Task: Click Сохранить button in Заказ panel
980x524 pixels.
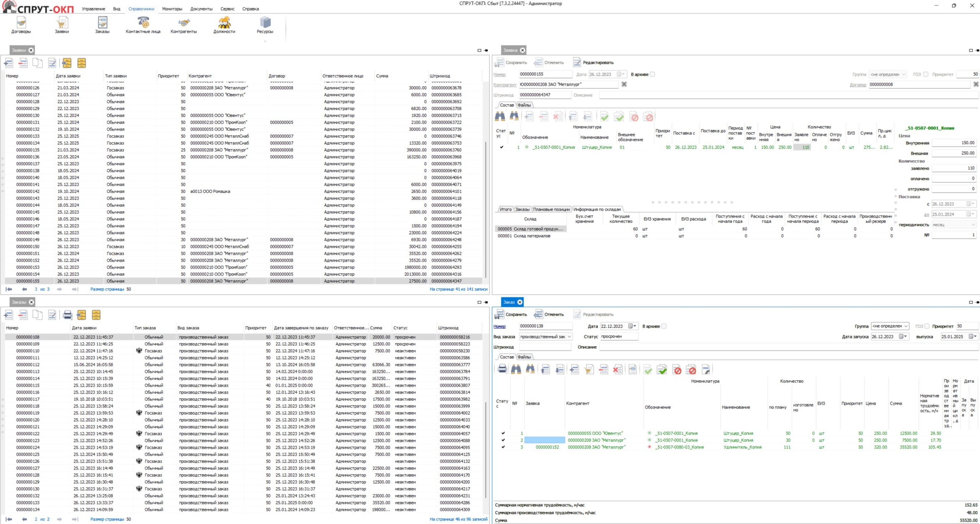Action: (x=511, y=314)
